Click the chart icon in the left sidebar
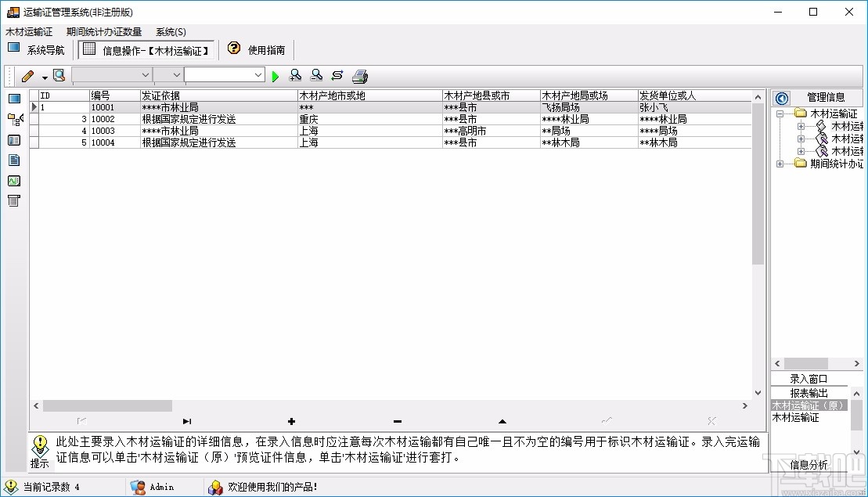Viewport: 868px width, 497px height. pyautogui.click(x=13, y=180)
